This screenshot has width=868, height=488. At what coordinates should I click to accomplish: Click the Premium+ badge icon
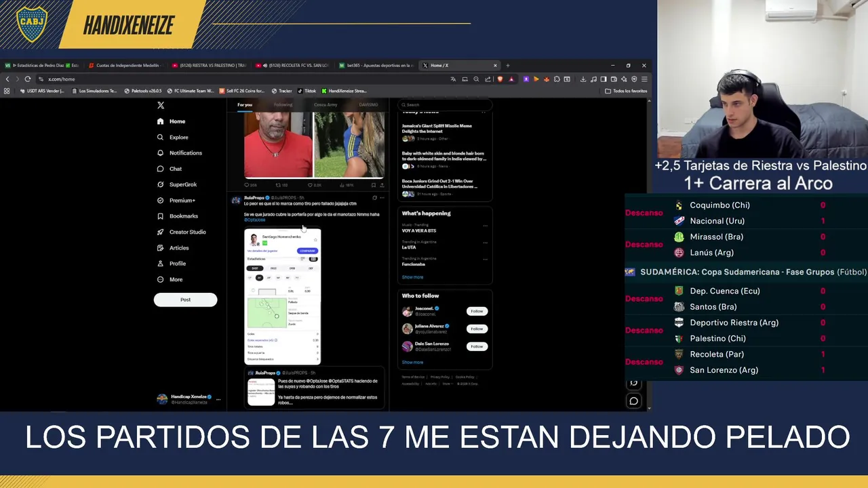click(160, 201)
